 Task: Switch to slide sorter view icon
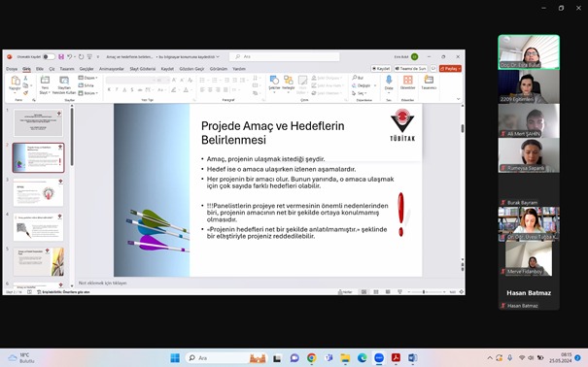coord(376,291)
